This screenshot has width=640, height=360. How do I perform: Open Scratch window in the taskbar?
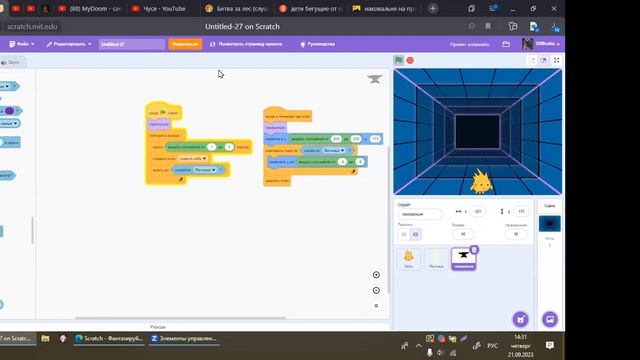click(x=109, y=338)
